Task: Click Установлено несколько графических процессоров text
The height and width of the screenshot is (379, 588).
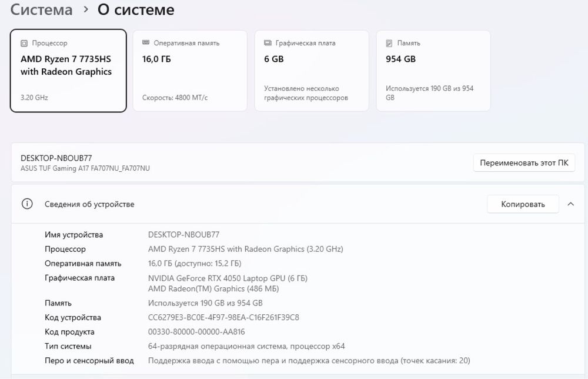Action: point(306,93)
